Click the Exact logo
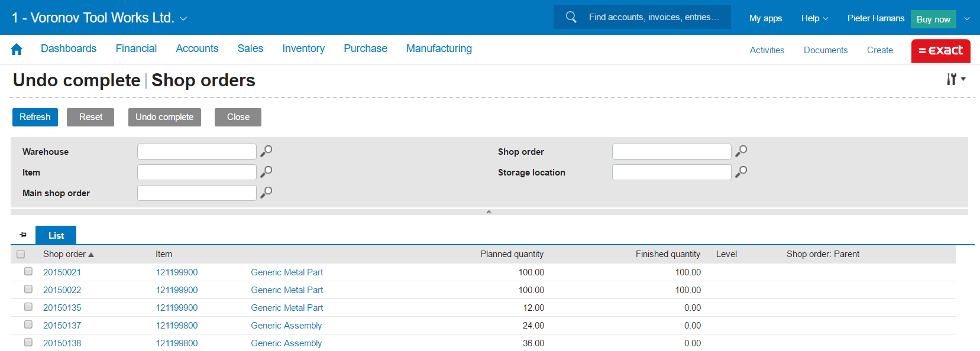Viewport: 980px width, 351px height. pyautogui.click(x=940, y=51)
